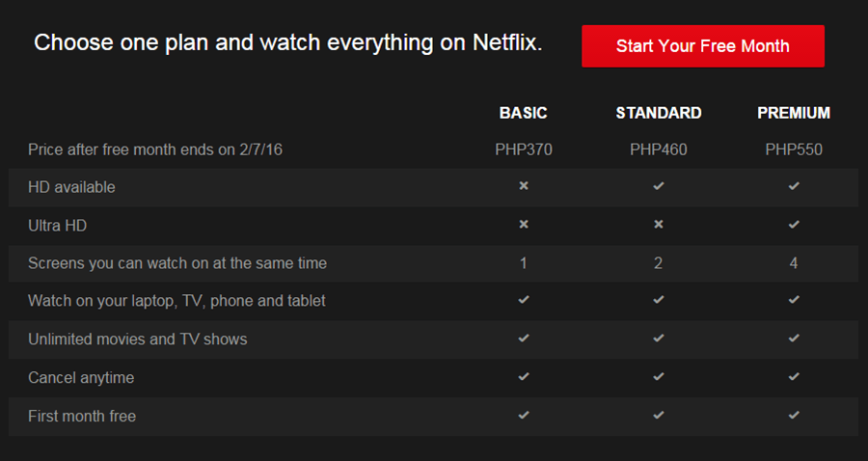Click the checkmark for Standard HD available
This screenshot has height=461, width=868.
click(659, 186)
